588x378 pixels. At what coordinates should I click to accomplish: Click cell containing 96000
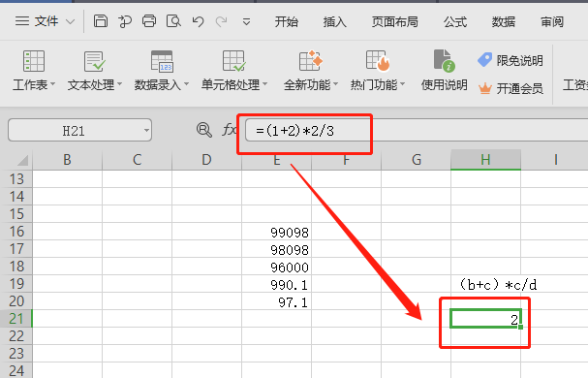[x=276, y=267]
